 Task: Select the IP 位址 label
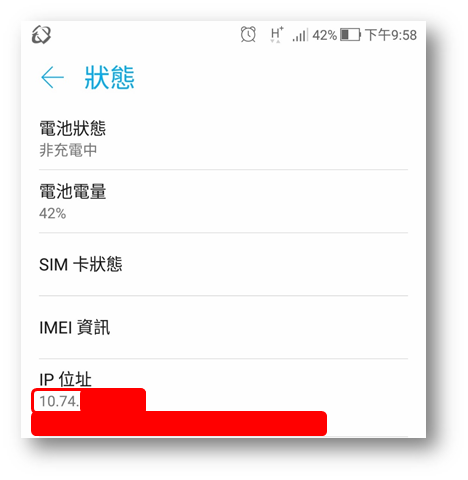coord(65,379)
